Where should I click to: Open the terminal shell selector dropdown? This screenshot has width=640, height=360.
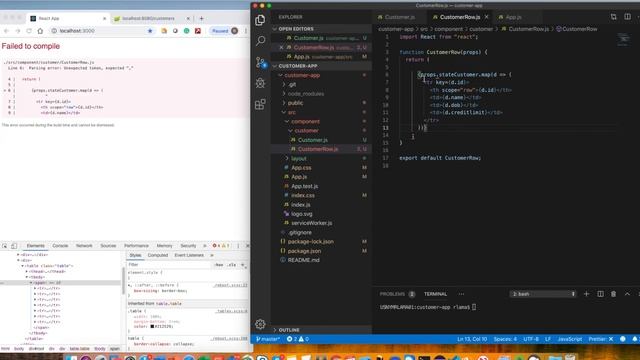click(x=543, y=294)
